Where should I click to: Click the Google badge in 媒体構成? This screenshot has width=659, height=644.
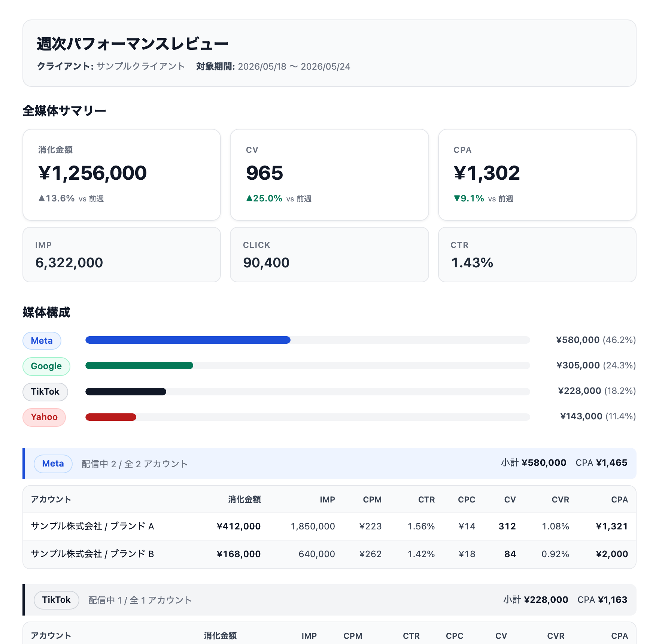(46, 366)
